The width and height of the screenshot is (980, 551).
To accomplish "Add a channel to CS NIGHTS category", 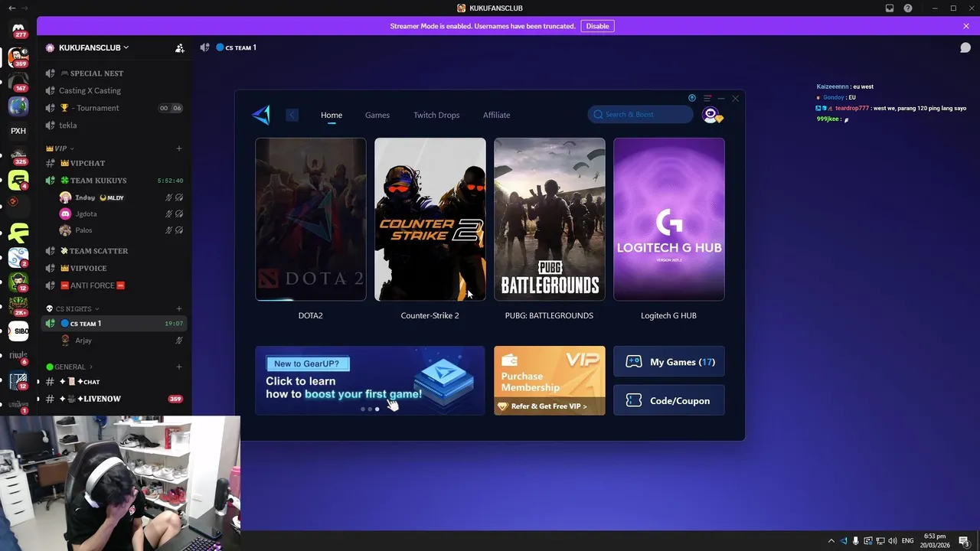I will [x=179, y=309].
